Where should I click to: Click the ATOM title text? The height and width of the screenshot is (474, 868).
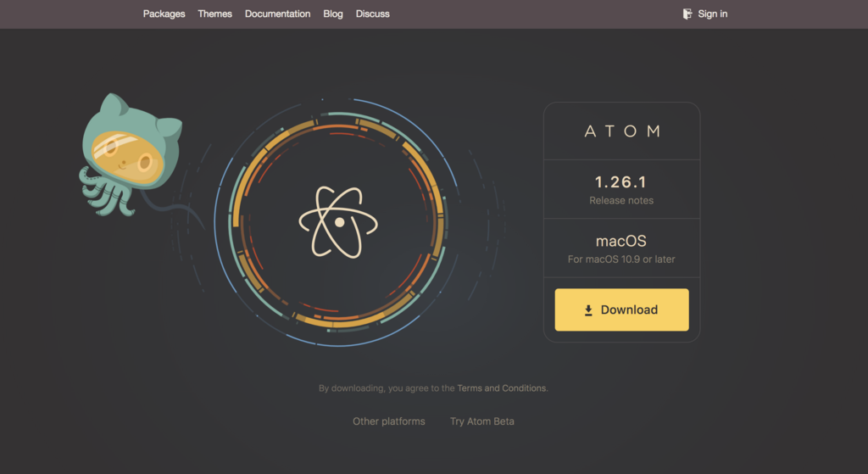622,131
